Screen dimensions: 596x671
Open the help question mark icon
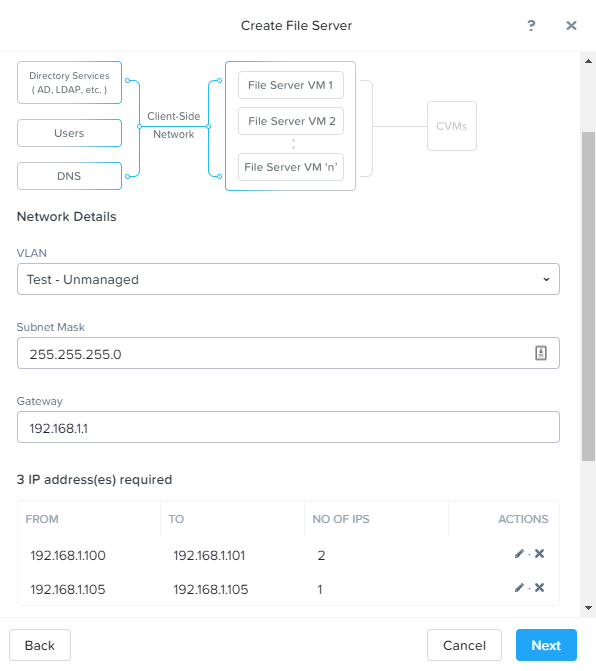[x=531, y=26]
